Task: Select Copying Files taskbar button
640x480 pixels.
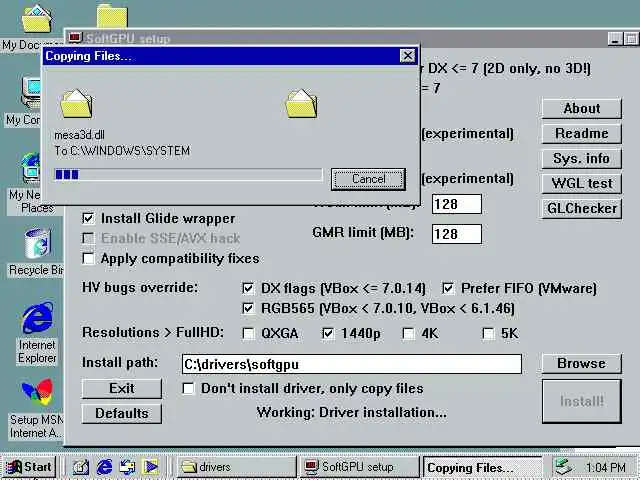Action: (482, 467)
